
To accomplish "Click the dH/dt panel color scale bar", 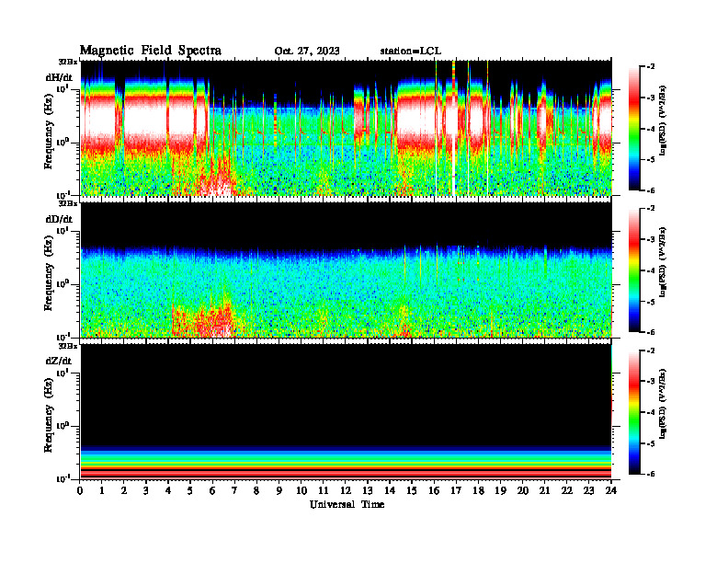I will (634, 128).
